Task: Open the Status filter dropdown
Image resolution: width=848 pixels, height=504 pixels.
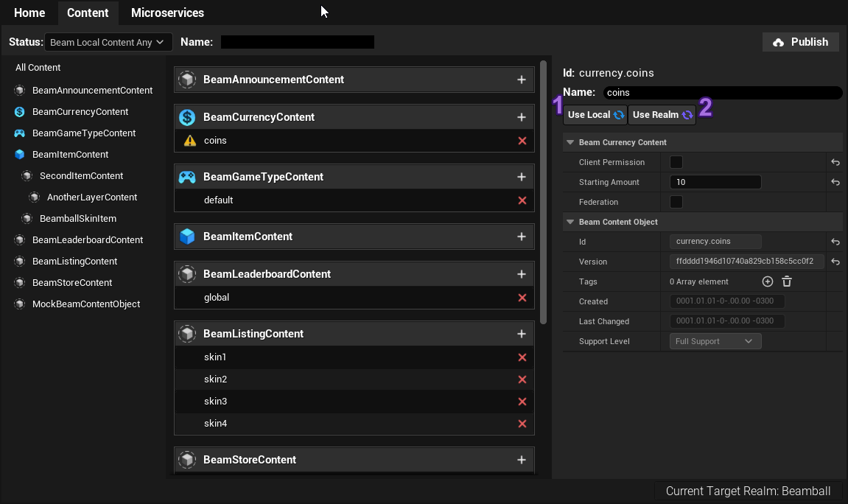Action: pos(108,42)
